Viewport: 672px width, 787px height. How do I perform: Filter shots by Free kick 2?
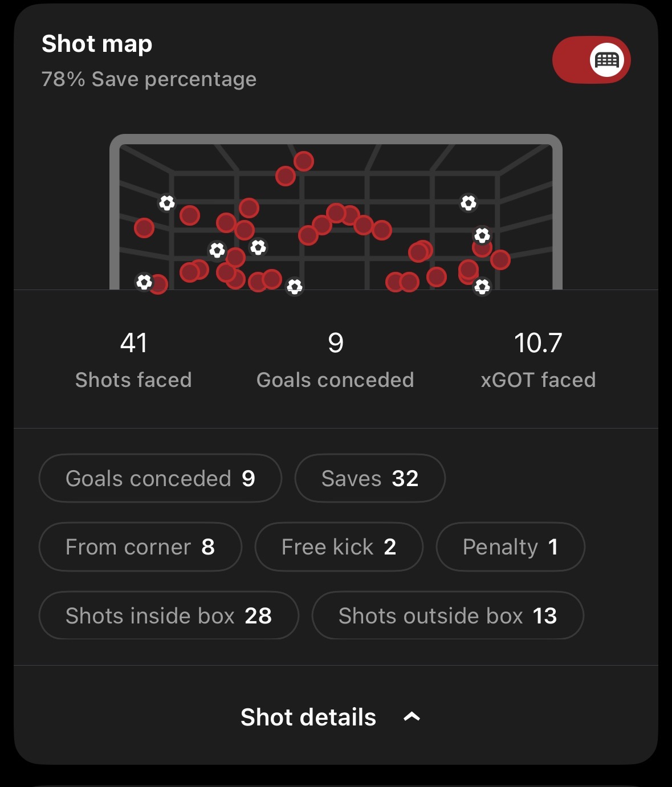click(339, 547)
